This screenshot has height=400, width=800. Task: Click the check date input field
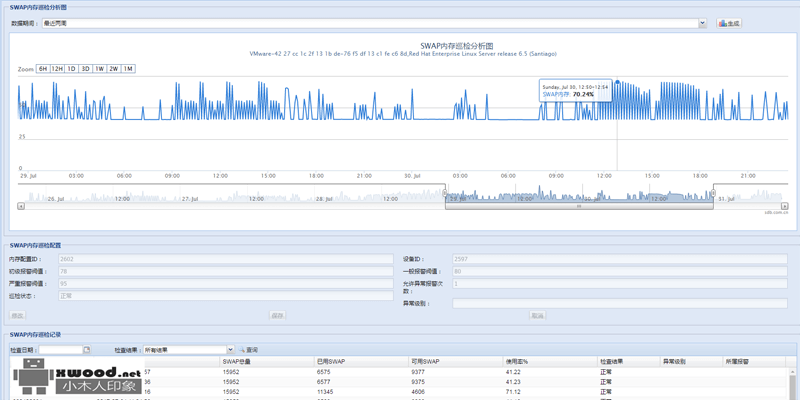(61, 349)
